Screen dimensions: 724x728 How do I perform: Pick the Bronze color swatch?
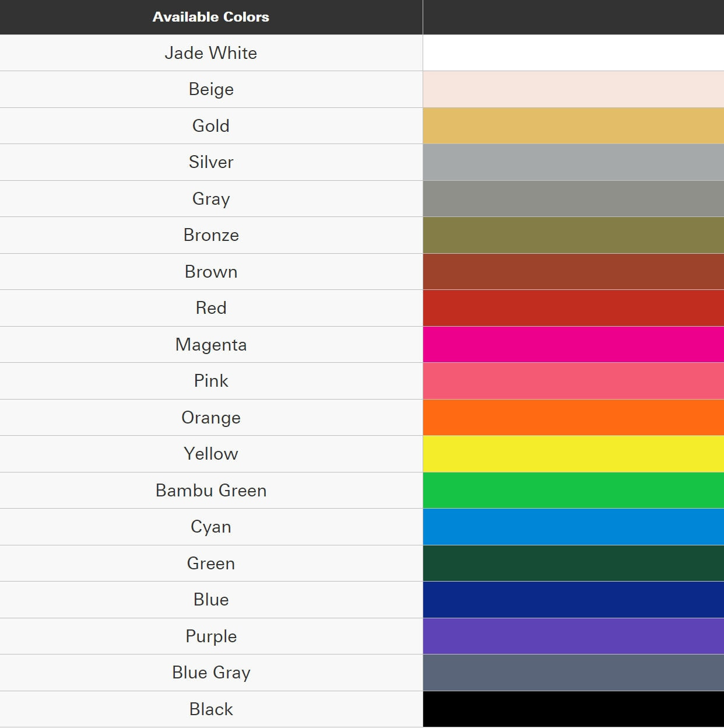coord(574,235)
